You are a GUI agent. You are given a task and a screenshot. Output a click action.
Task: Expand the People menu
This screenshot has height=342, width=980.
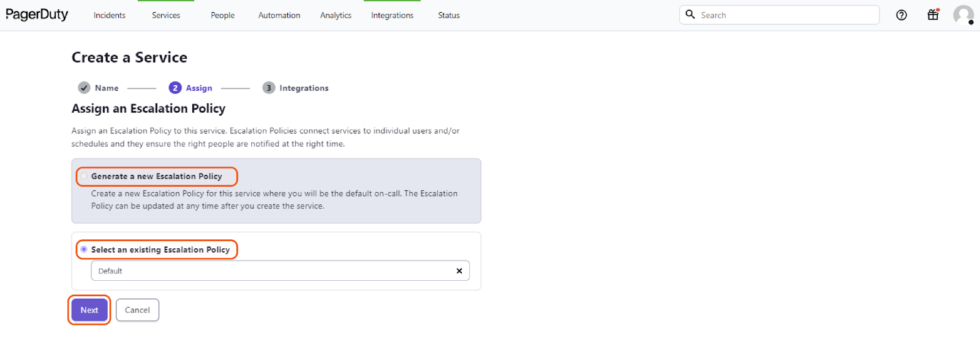[222, 15]
